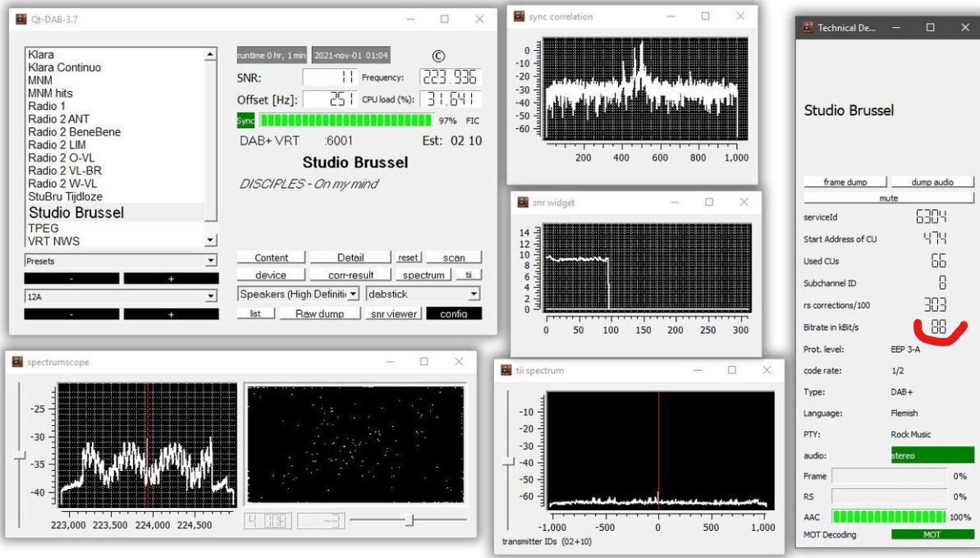This screenshot has width=980, height=558.
Task: Select TPEG service
Action: 44,228
